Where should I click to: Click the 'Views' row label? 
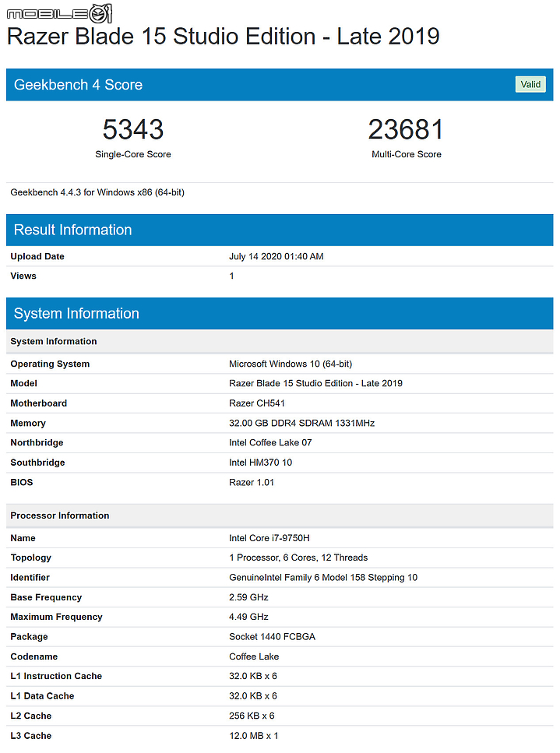click(x=23, y=276)
